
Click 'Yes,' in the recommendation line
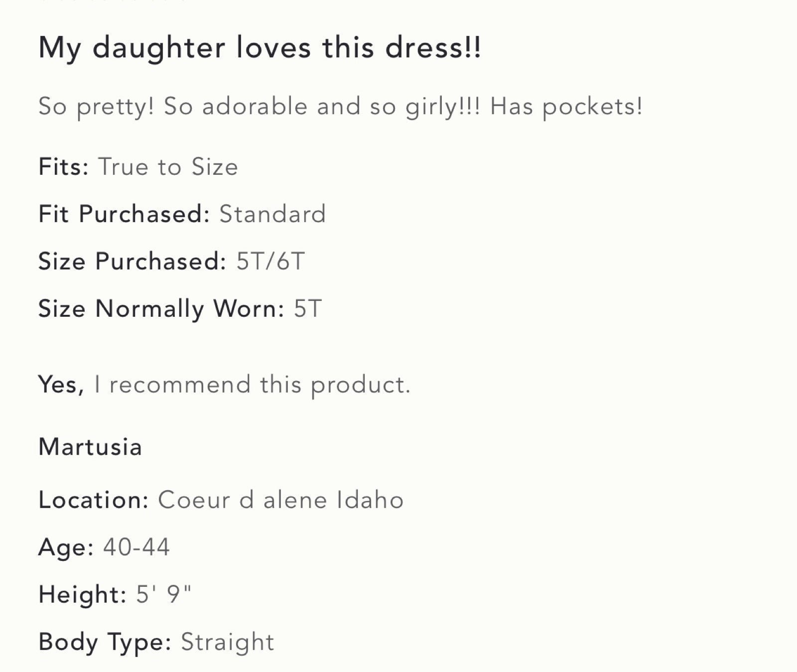coord(61,385)
